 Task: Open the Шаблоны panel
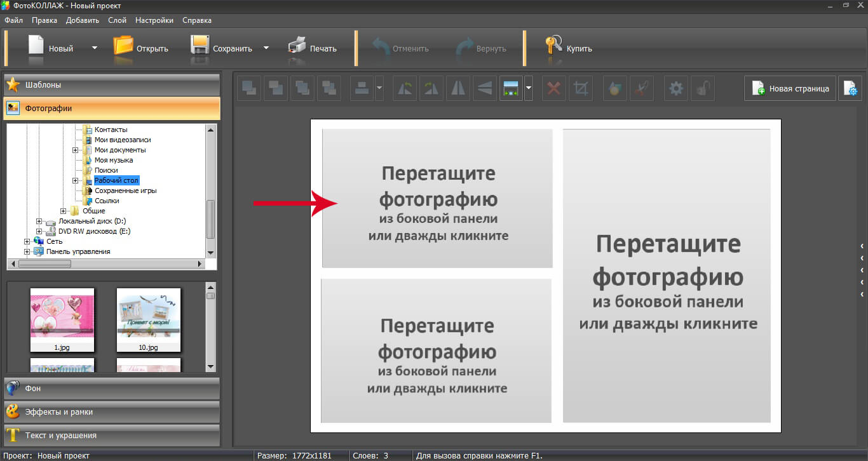tap(112, 84)
